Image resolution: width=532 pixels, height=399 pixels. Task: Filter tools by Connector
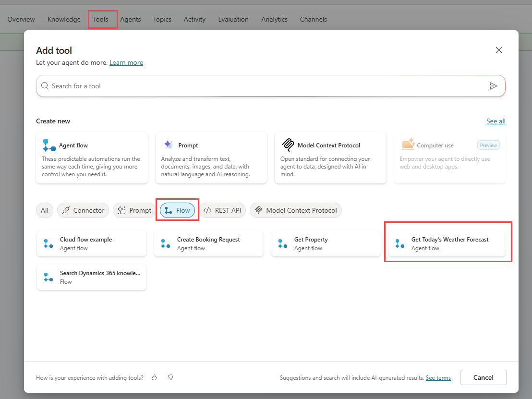point(83,210)
